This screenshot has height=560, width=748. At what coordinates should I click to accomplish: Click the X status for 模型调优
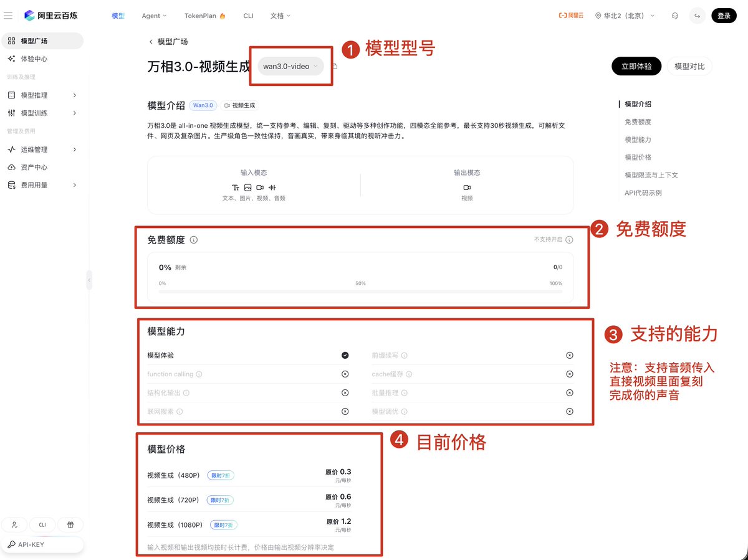[569, 412]
